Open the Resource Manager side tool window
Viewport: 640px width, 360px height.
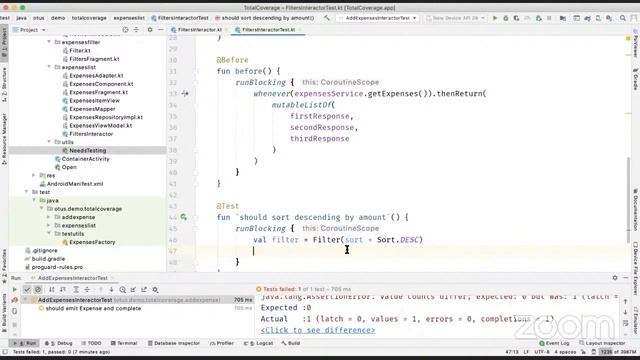tap(4, 139)
